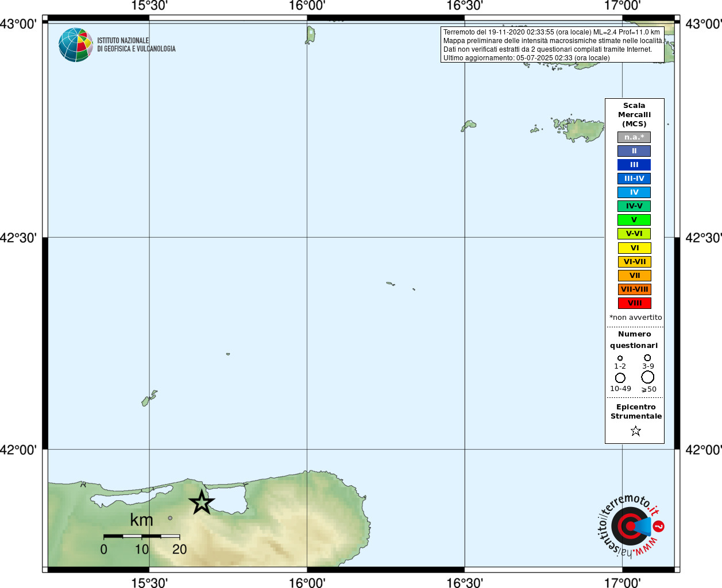Click the 'Ultimo aggiornamento' info line
This screenshot has width=722, height=588.
coord(527,58)
